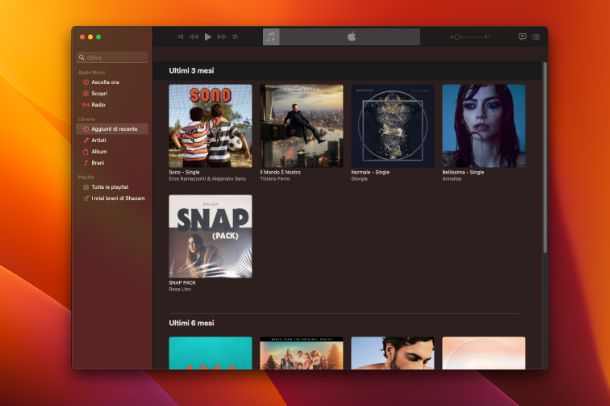The image size is (610, 406).
Task: Skip to next track
Action: tap(222, 37)
